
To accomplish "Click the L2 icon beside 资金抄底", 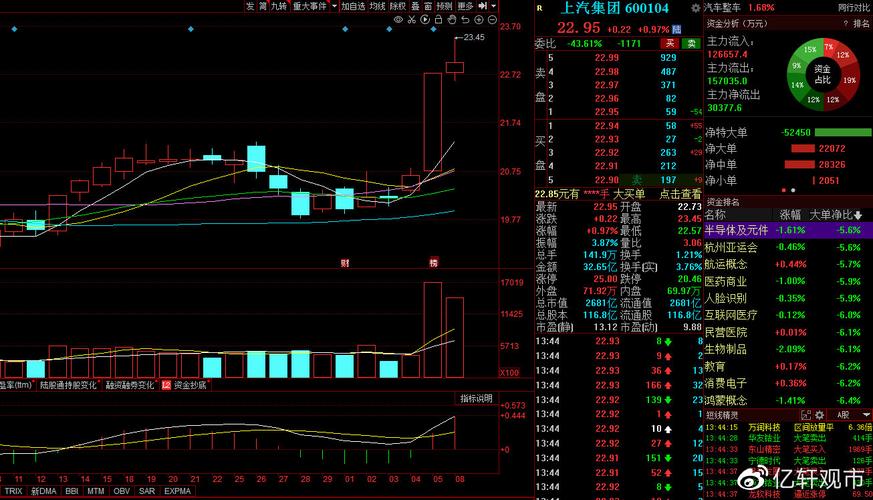I will (166, 385).
